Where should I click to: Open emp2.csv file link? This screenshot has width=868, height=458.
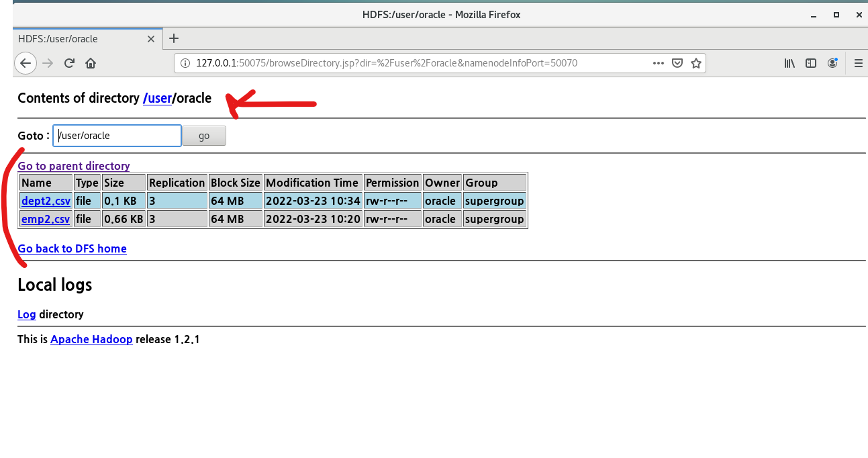pos(46,219)
